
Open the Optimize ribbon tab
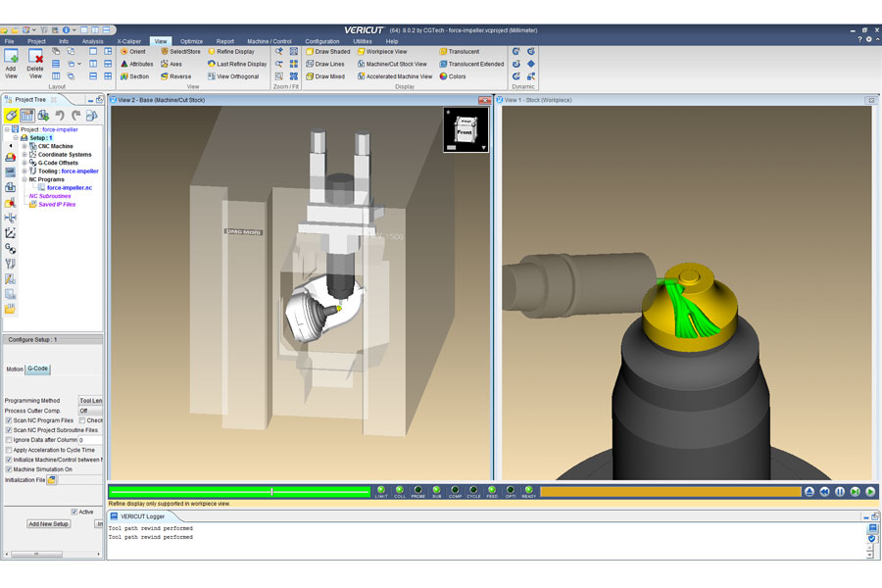191,41
